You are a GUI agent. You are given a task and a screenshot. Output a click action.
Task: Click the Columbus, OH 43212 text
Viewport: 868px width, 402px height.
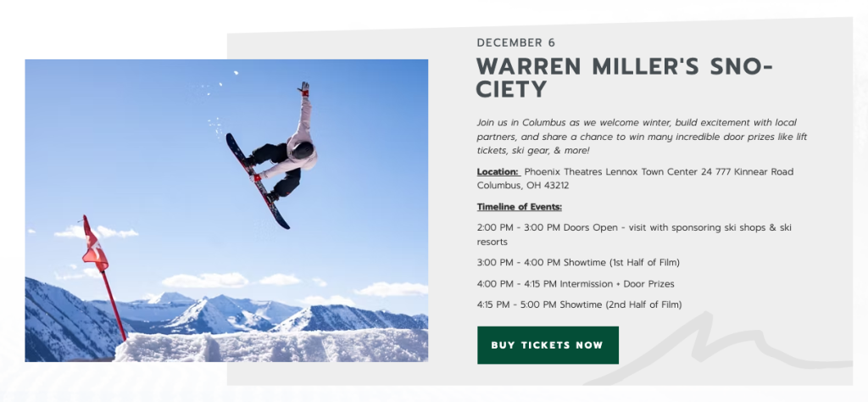[522, 185]
